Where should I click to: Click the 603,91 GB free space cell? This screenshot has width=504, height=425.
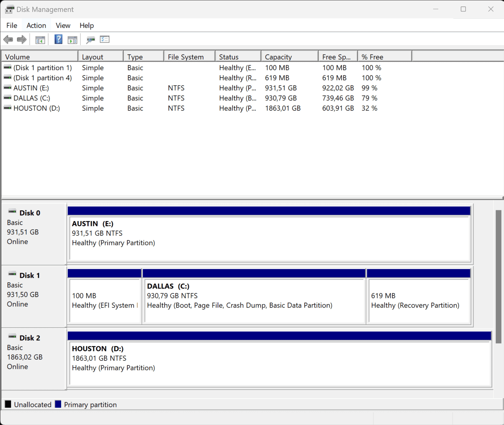(x=338, y=108)
